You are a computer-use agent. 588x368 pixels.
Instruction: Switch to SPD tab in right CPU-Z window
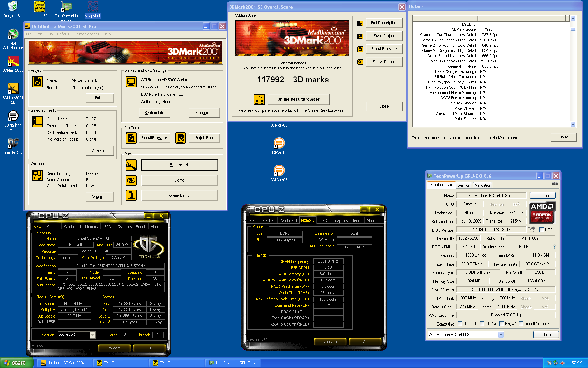[324, 220]
